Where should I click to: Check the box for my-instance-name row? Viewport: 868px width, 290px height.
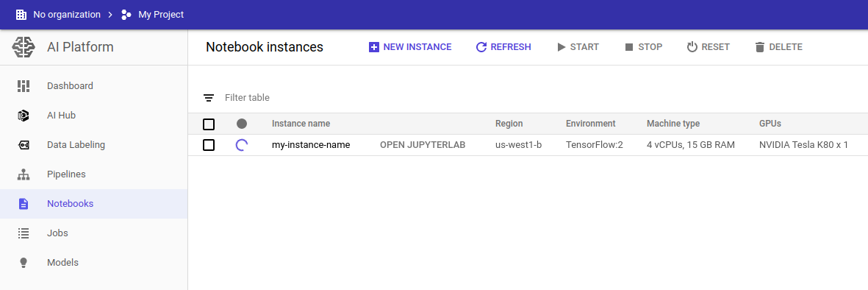tap(209, 145)
